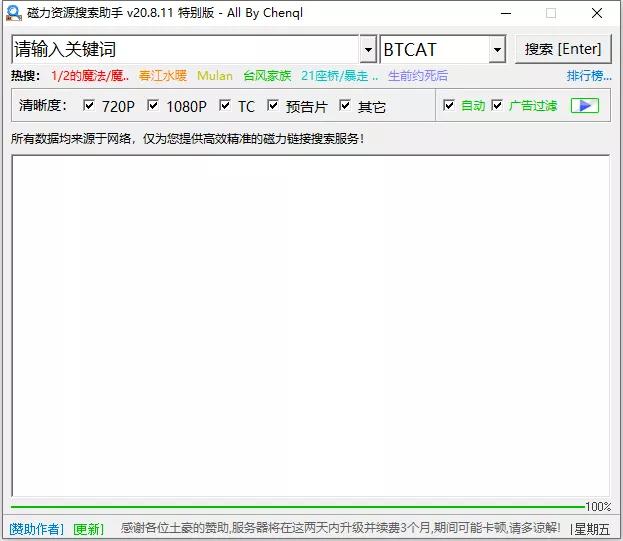Image resolution: width=623 pixels, height=541 pixels.
Task: Click the 更新 update link
Action: click(x=88, y=529)
